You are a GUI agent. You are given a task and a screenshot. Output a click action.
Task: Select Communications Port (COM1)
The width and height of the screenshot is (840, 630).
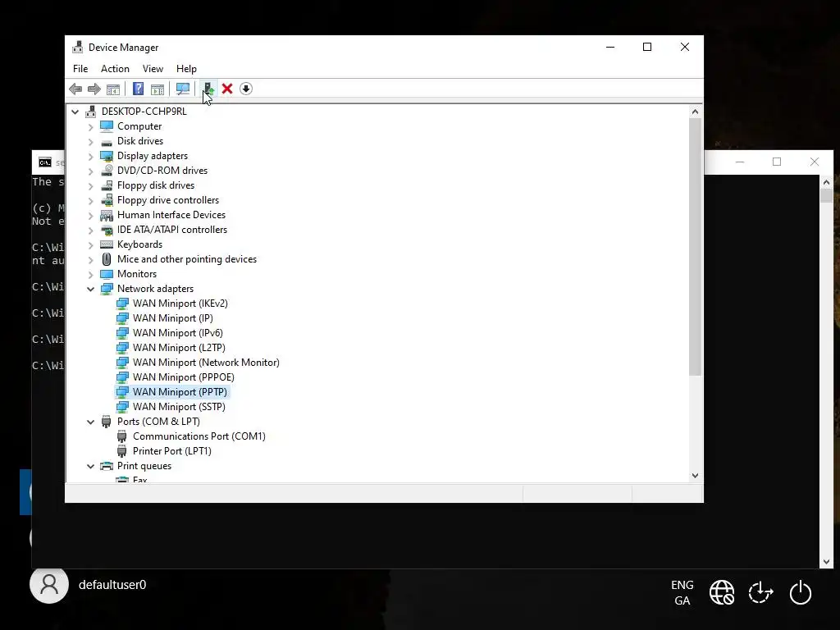199,436
